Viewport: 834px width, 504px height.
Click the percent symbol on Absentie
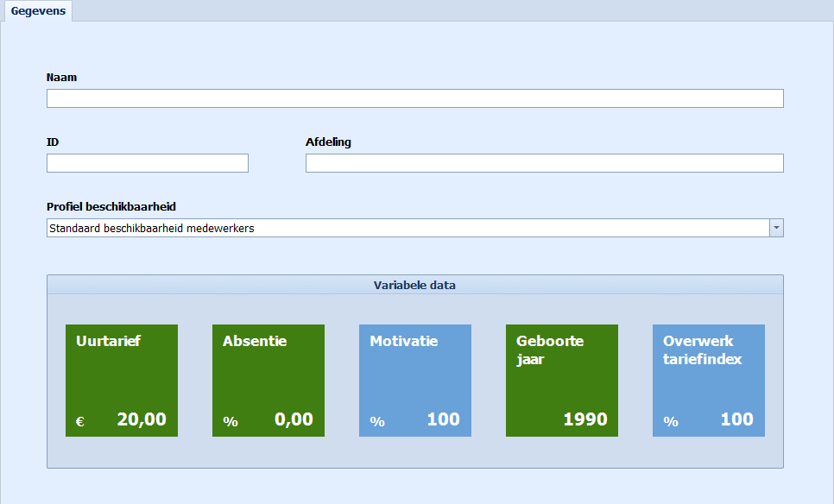tap(231, 422)
